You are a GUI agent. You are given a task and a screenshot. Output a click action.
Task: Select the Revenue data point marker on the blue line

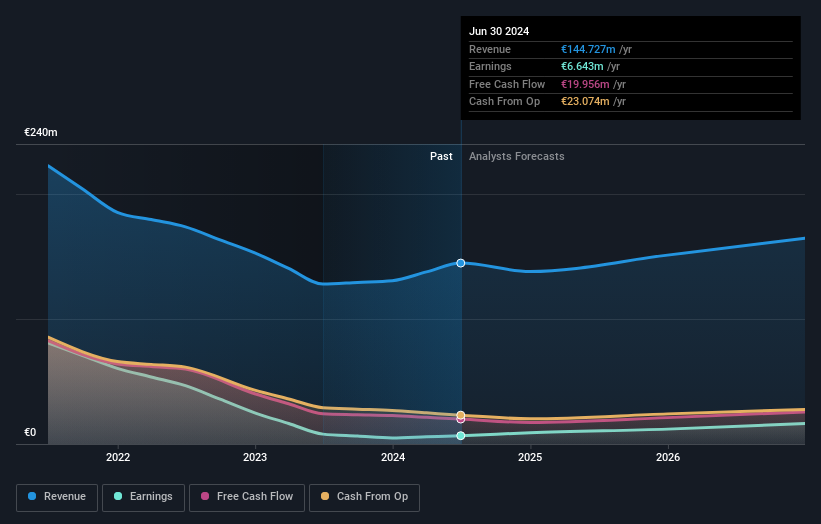tap(461, 263)
